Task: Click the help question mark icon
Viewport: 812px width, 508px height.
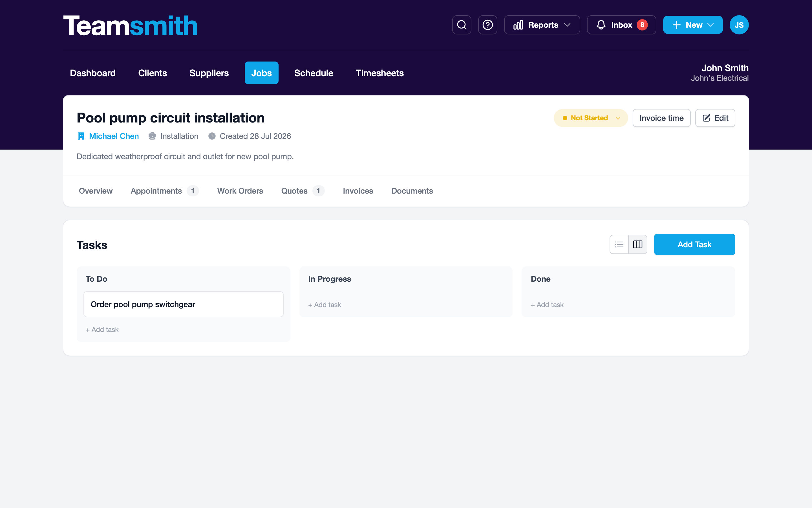Action: [487, 25]
